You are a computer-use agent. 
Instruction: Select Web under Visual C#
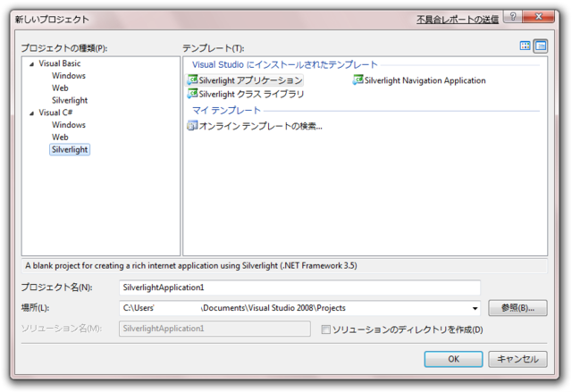[x=60, y=137]
